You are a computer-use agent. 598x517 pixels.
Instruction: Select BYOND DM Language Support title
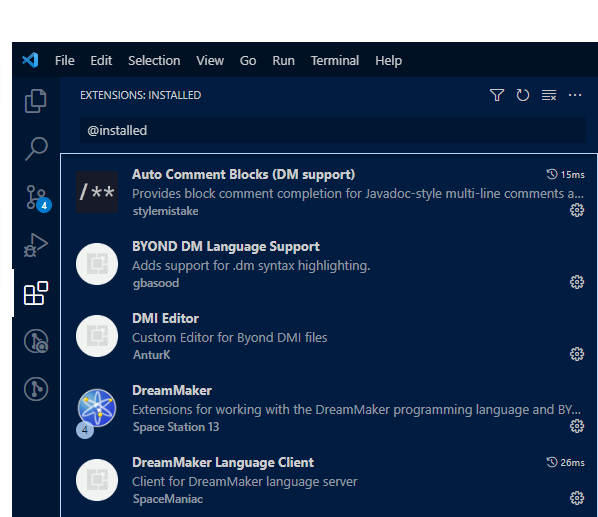click(x=226, y=247)
